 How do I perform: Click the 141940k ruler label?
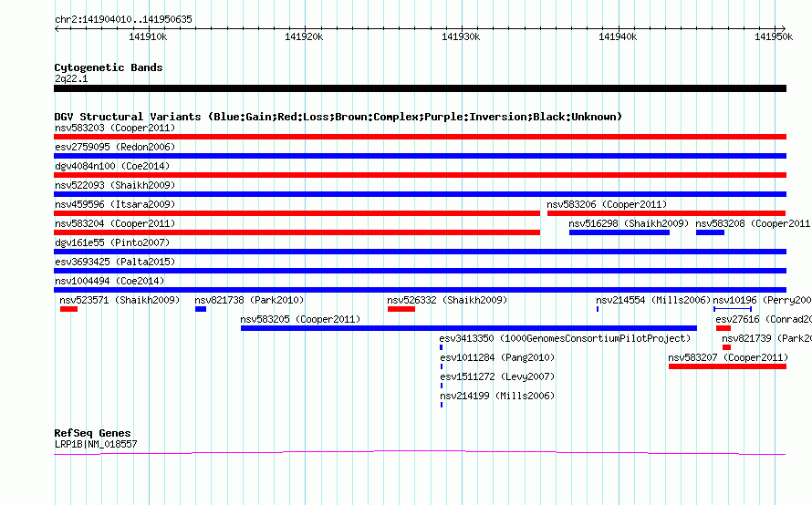click(x=618, y=36)
